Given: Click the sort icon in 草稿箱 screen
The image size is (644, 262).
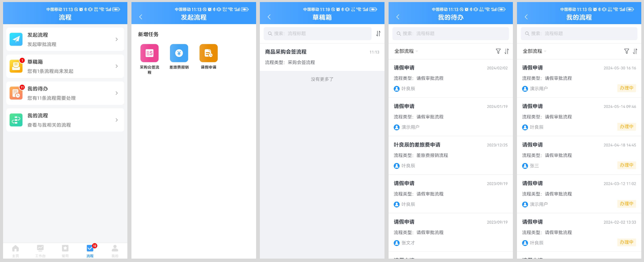Looking at the screenshot, I should click(x=378, y=34).
